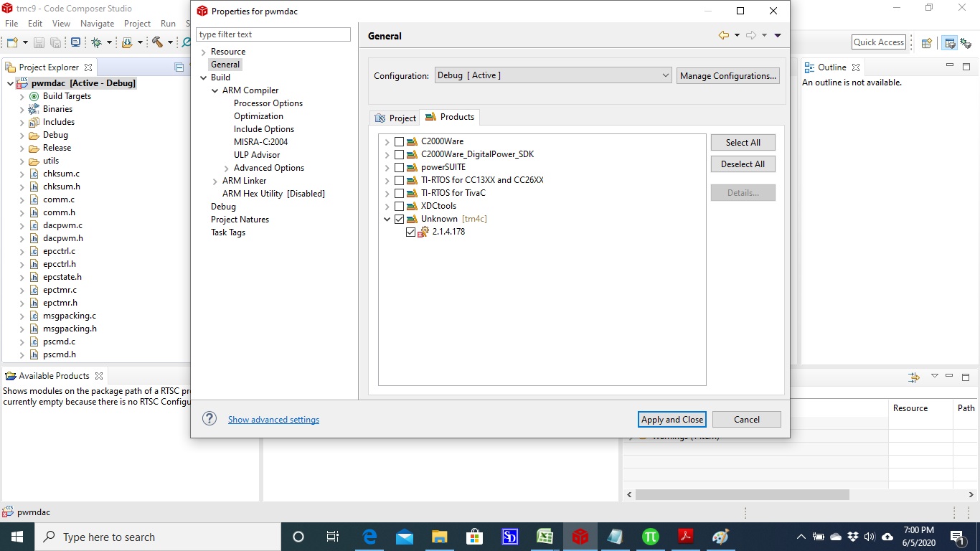Screen dimensions: 980x551
Task: Open the Task View button
Action: [x=333, y=537]
